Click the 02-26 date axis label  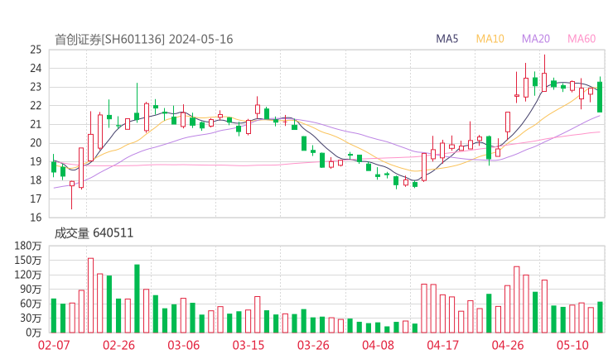click(x=118, y=345)
